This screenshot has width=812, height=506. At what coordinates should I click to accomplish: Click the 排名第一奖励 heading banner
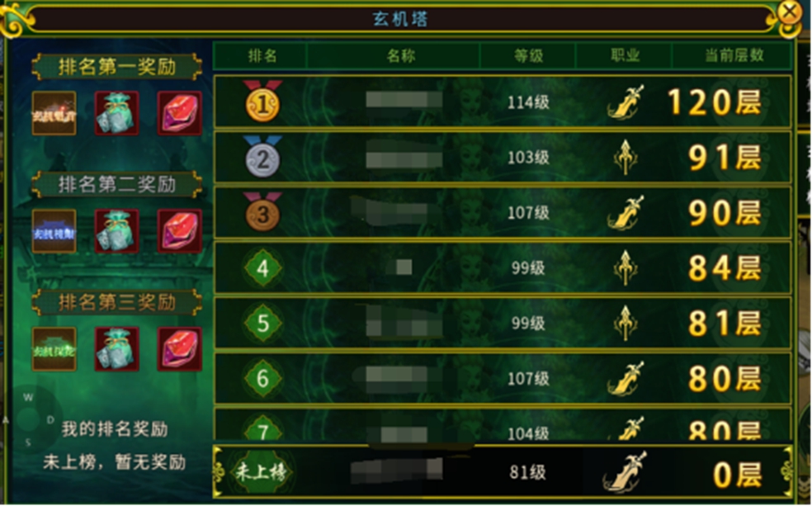[116, 67]
